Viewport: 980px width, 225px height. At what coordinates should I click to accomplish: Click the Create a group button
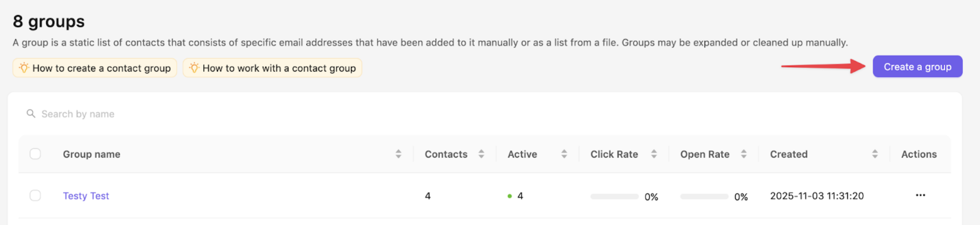pos(917,67)
